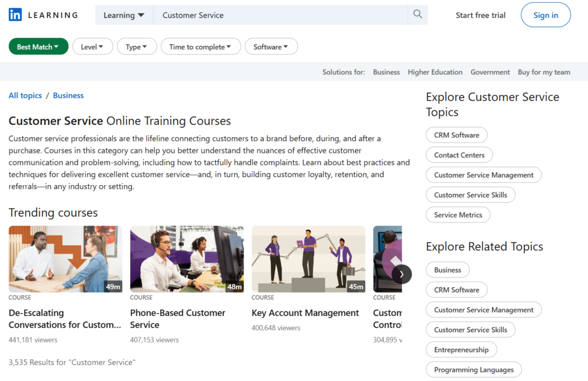The image size is (588, 381).
Task: Open the Type filter dropdown
Action: click(137, 47)
